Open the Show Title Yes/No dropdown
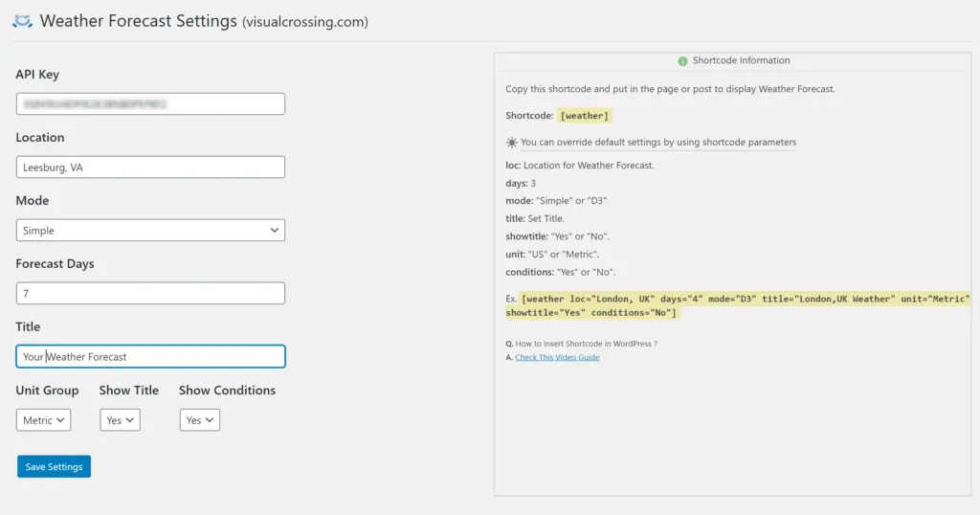The width and height of the screenshot is (980, 515). (120, 420)
